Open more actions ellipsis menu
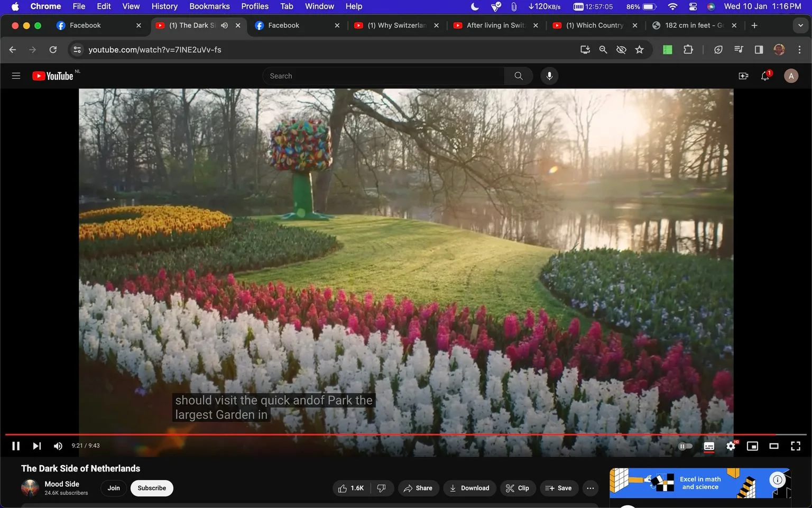Viewport: 812px width, 508px height. (590, 488)
